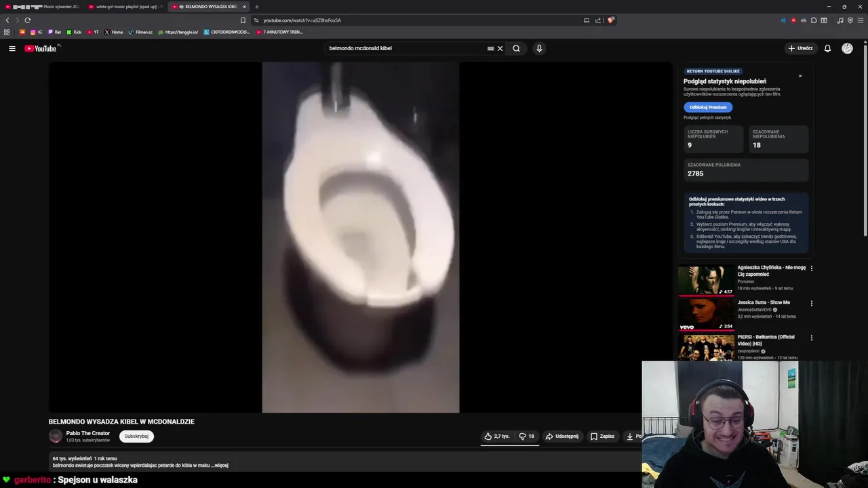This screenshot has height=488, width=868.
Task: Clear the search query with the X icon
Action: pos(500,48)
